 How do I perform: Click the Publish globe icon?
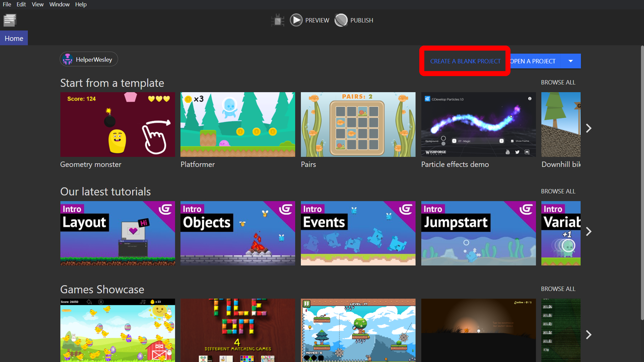tap(341, 20)
